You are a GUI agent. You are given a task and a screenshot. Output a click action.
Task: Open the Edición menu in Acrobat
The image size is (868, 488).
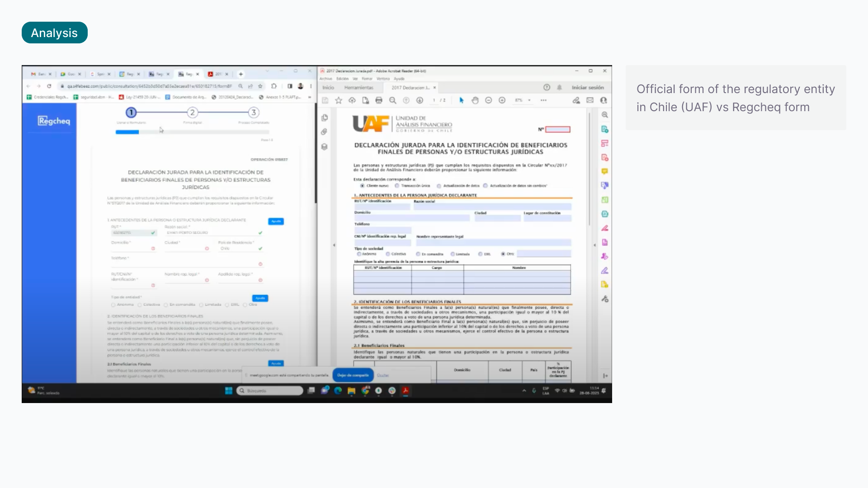342,79
